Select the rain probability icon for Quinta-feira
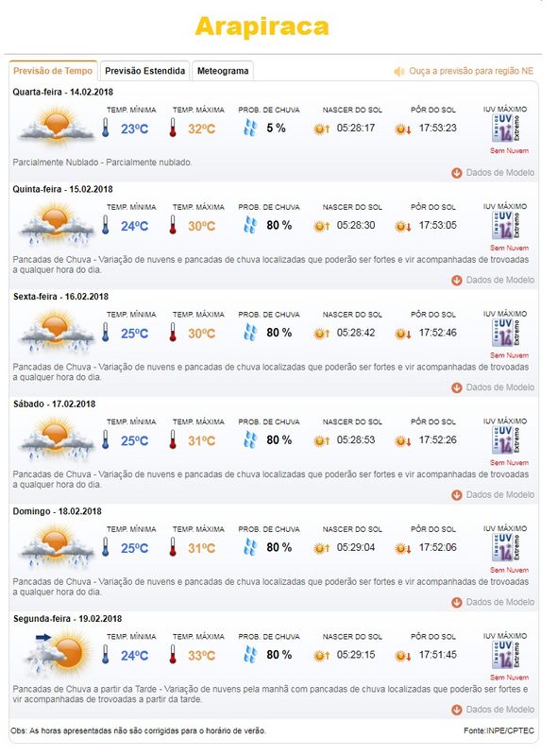Screen dimensions: 558x756 250,225
